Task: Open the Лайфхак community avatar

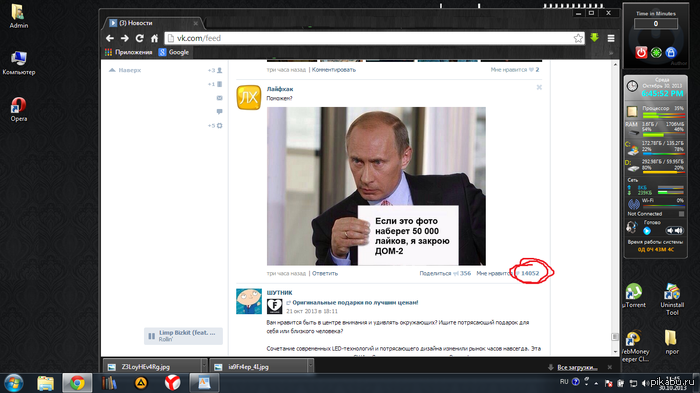Action: click(249, 97)
